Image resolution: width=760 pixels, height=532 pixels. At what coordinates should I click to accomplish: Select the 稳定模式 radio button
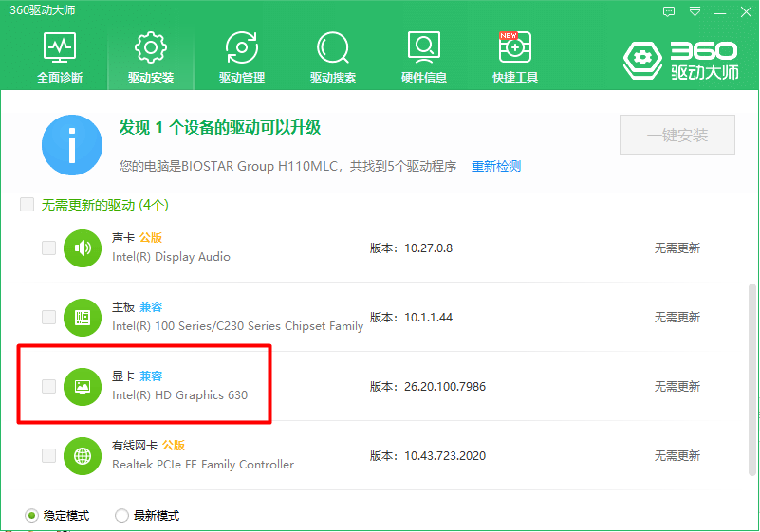pyautogui.click(x=31, y=516)
